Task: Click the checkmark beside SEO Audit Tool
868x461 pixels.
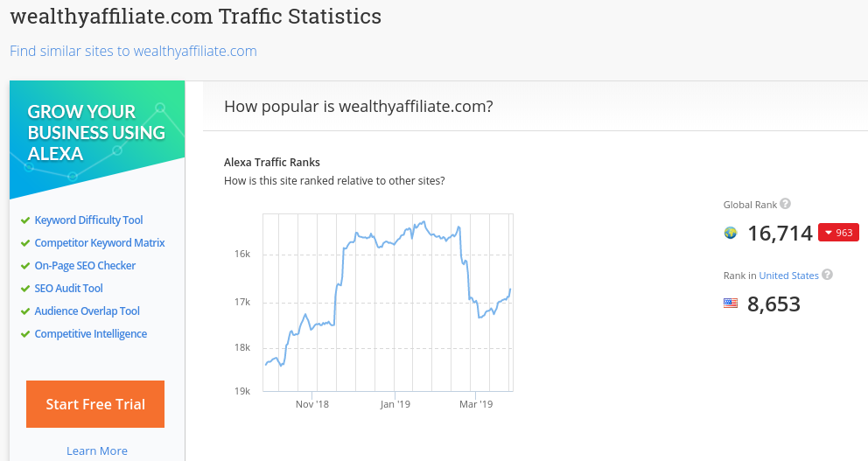Action: [24, 289]
